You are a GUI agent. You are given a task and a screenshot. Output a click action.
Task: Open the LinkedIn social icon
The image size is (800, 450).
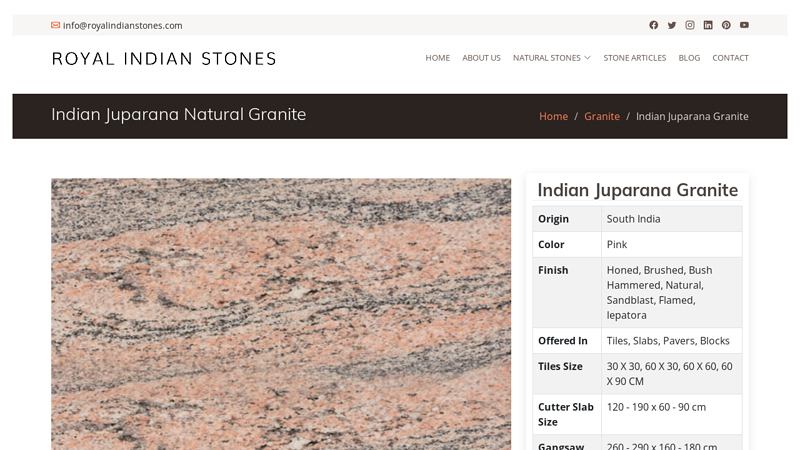pos(708,25)
